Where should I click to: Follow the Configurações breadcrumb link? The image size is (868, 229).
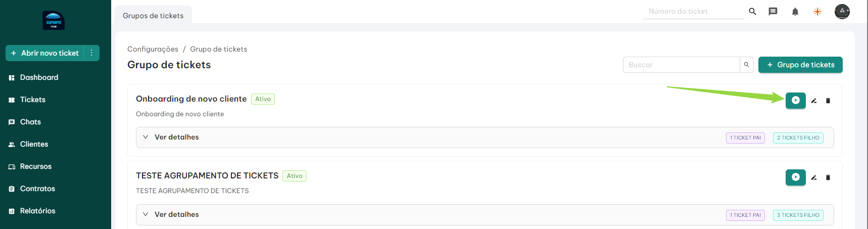click(153, 49)
